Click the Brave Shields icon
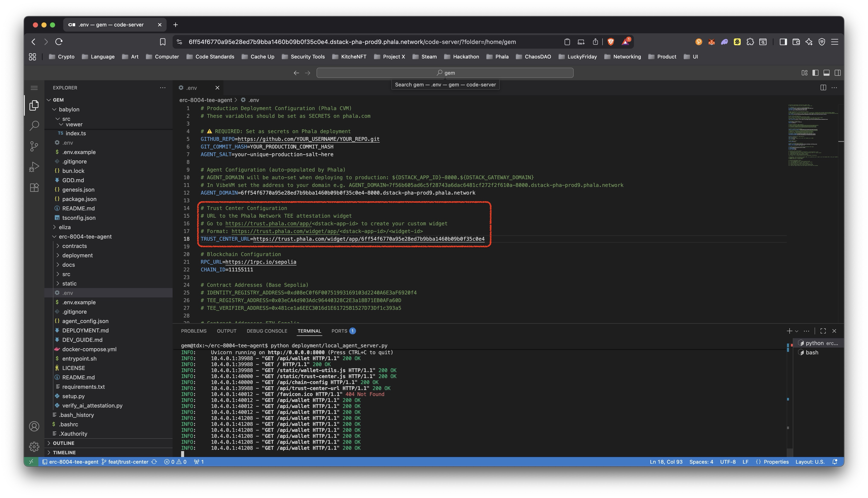Screen dimensions: 868x498 611,42
